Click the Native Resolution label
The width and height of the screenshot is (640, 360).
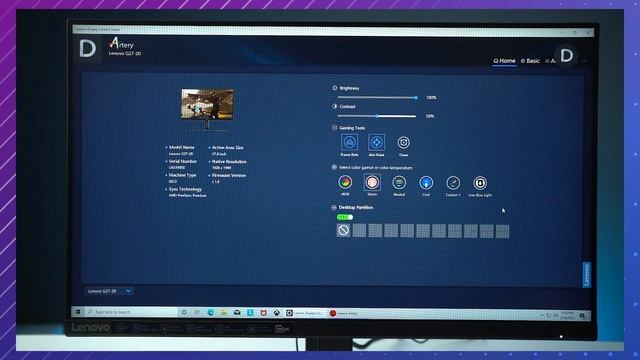(x=229, y=162)
